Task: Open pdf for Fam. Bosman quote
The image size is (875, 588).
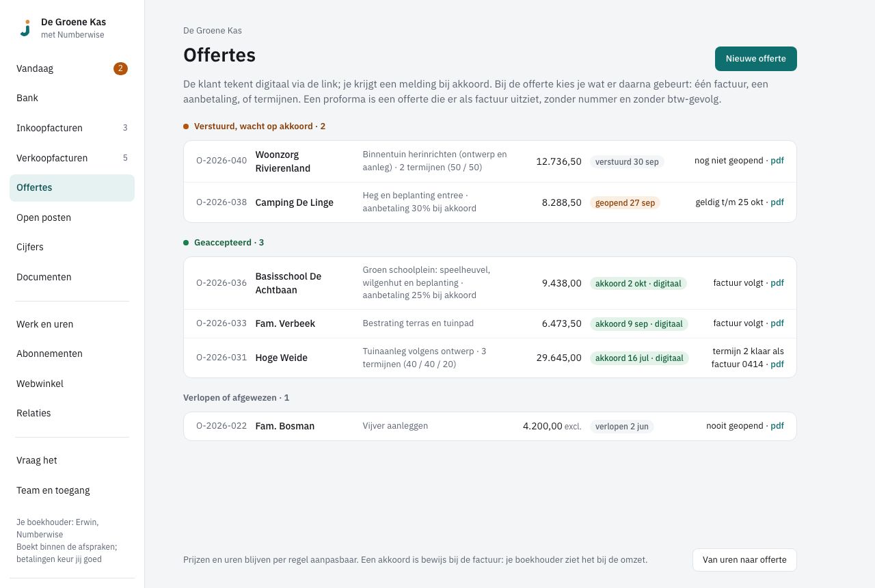Action: [x=777, y=426]
